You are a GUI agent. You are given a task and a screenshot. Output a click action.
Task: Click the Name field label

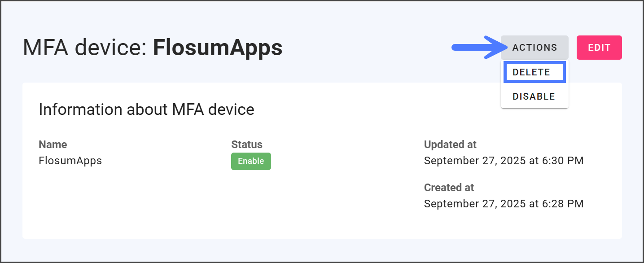[53, 145]
